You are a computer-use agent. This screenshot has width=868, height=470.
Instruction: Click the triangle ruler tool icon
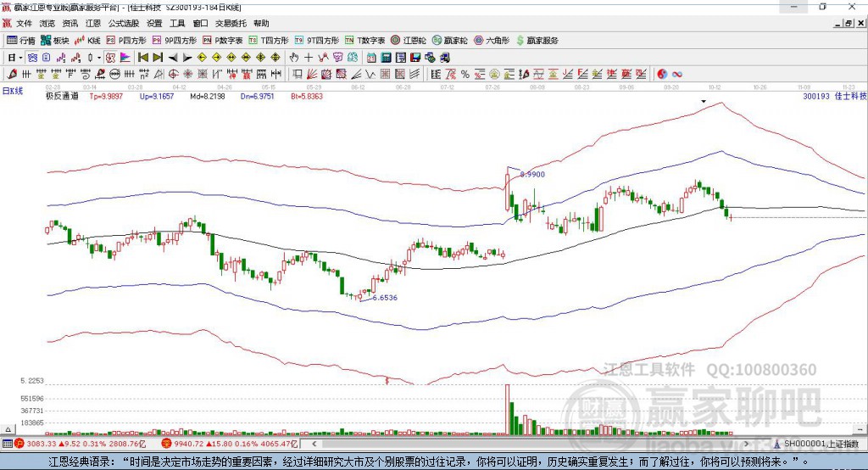[x=159, y=75]
